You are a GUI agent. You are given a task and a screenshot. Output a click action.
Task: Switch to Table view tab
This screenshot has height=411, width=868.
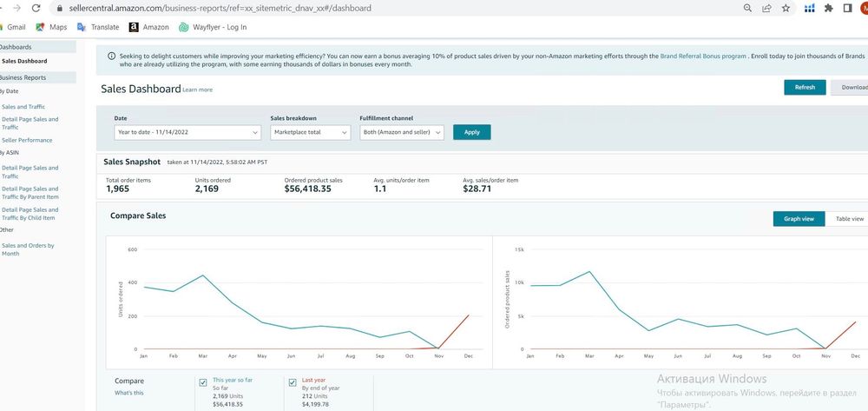pyautogui.click(x=849, y=219)
